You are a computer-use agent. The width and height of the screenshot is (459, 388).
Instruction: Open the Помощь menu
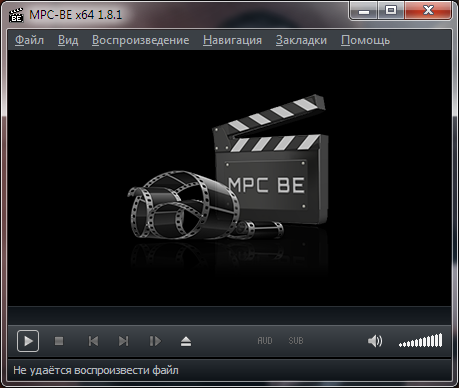coord(365,40)
